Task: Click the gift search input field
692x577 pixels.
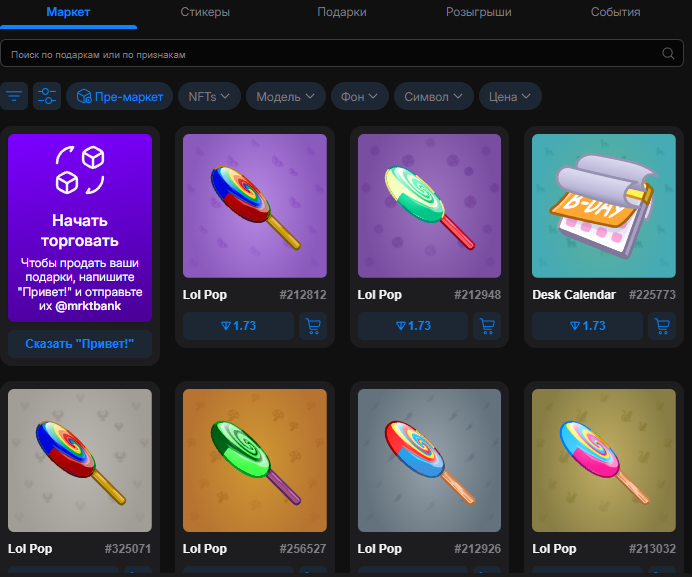Action: click(330, 54)
